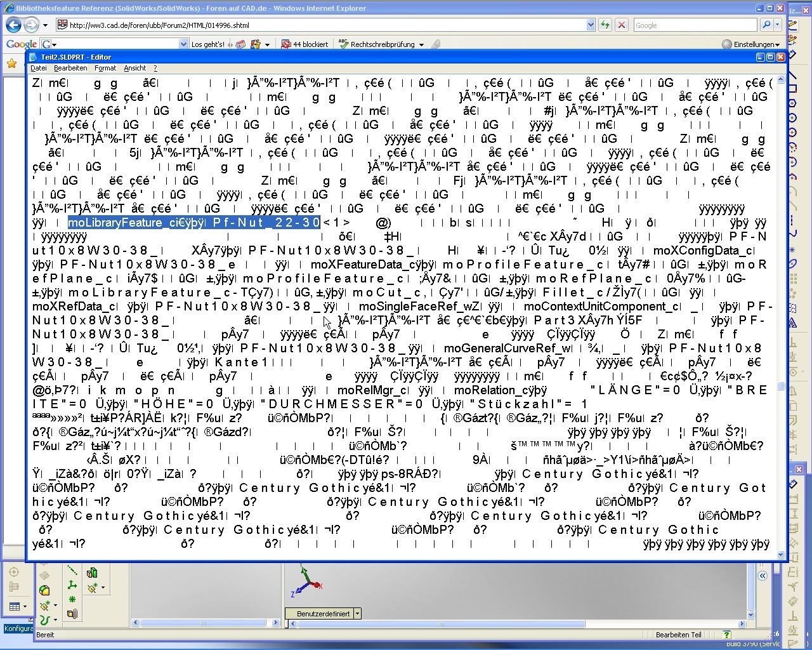Image resolution: width=812 pixels, height=650 pixels.
Task: Refresh the page in Internet Explorer
Action: [605, 25]
